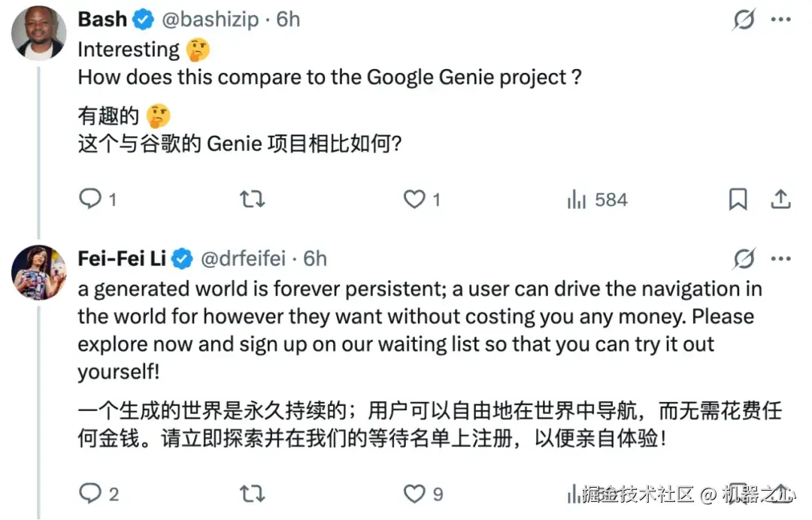Expand more options on Fei-Fei Li's tweet
This screenshot has width=812, height=520.
click(x=781, y=258)
